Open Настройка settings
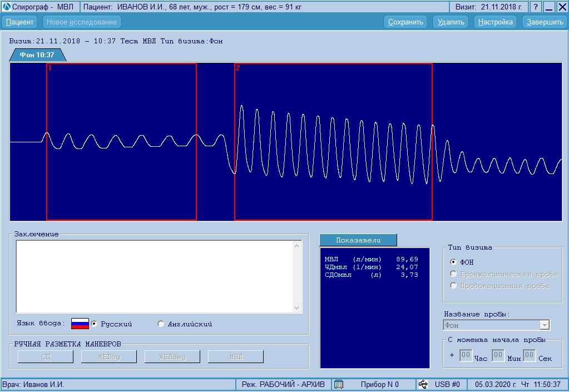This screenshot has width=569, height=392. pyautogui.click(x=495, y=22)
